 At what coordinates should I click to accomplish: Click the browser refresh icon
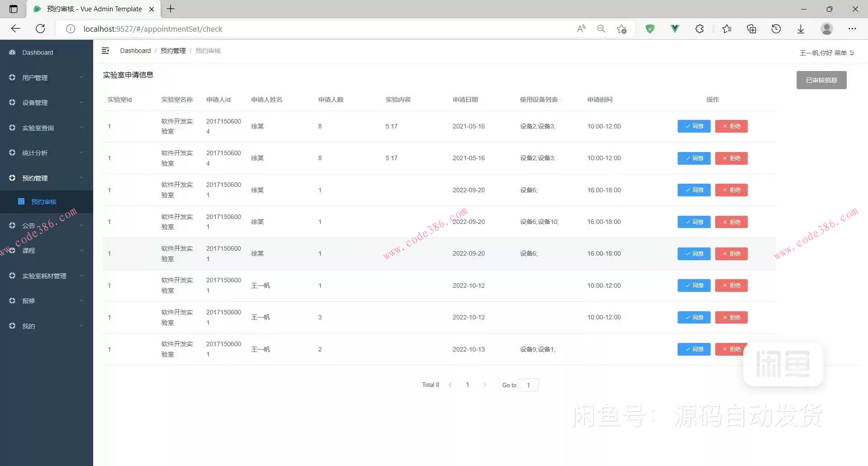point(40,29)
